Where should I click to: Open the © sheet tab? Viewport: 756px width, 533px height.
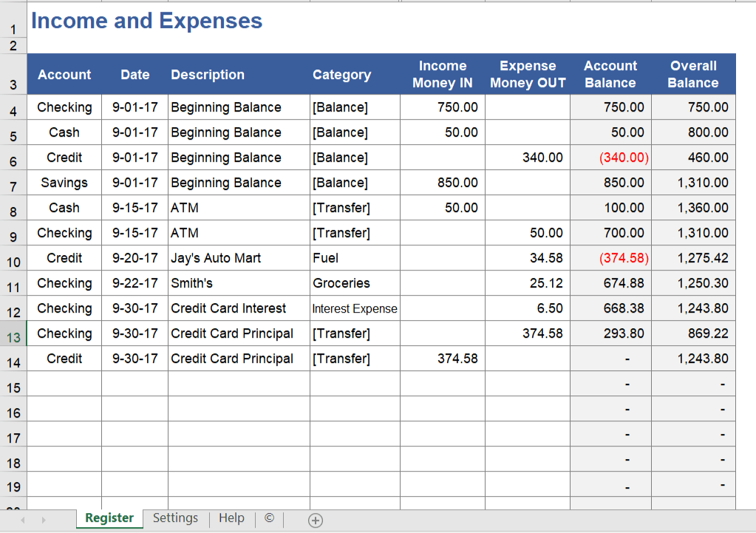pos(269,519)
